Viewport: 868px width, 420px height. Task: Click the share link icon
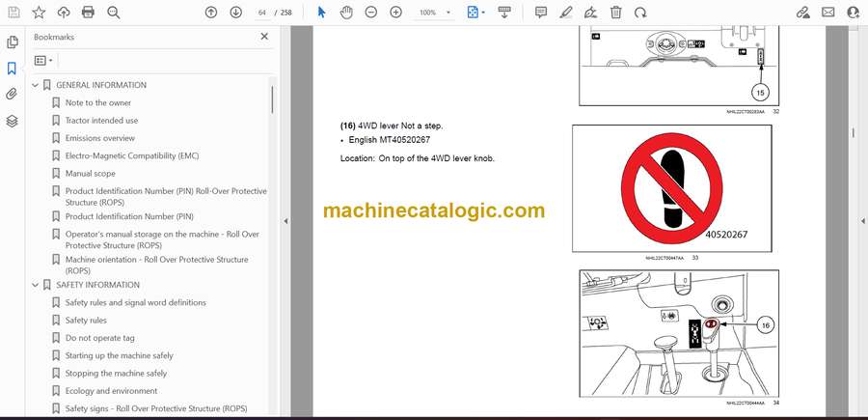coord(803,13)
